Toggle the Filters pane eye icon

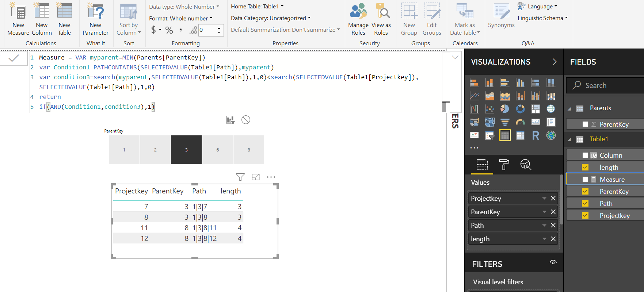pyautogui.click(x=553, y=262)
